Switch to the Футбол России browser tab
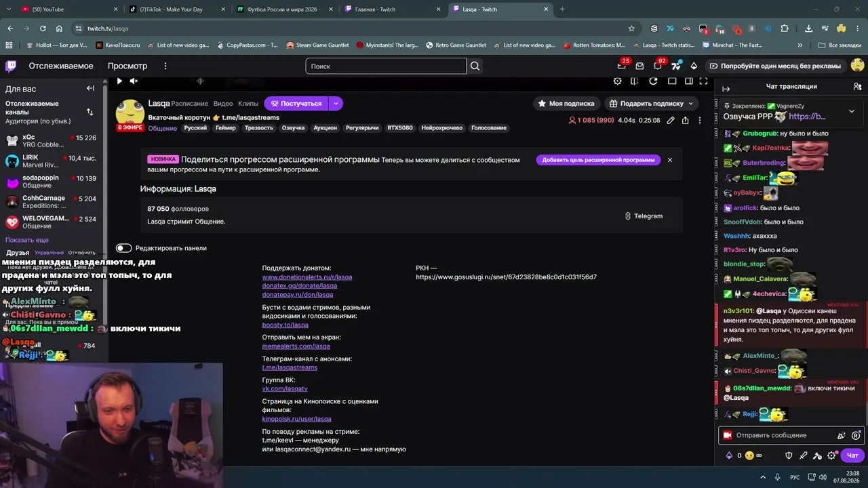The width and height of the screenshot is (868, 488). tap(284, 9)
